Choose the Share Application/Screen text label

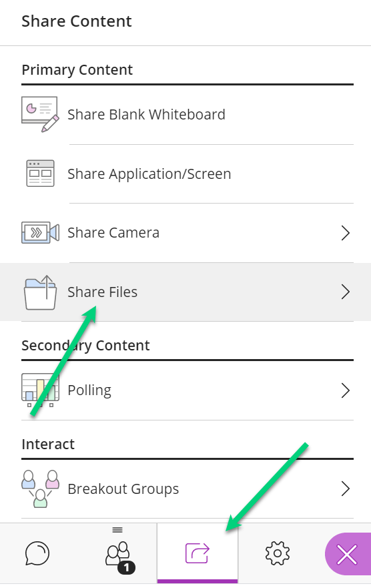coord(149,174)
